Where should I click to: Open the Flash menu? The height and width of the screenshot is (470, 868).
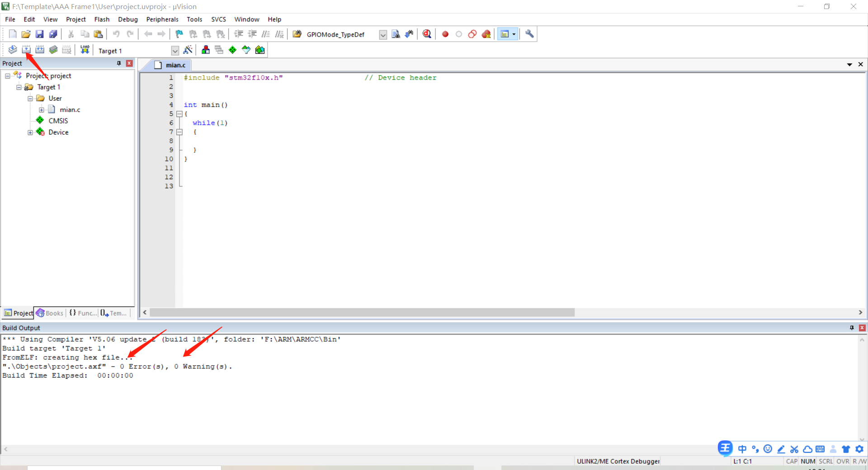coord(102,19)
